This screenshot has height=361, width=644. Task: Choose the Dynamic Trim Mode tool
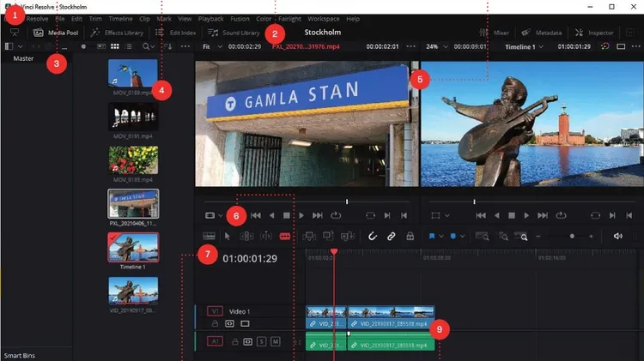tap(266, 237)
